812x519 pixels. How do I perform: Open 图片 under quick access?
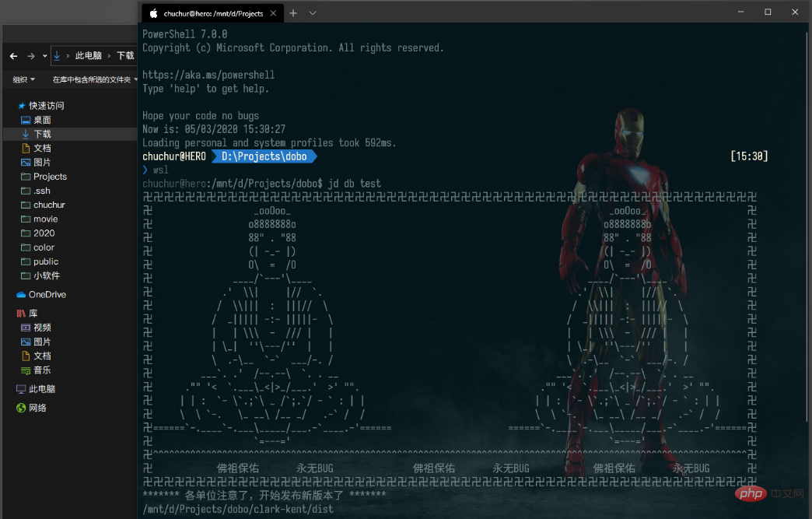click(42, 162)
